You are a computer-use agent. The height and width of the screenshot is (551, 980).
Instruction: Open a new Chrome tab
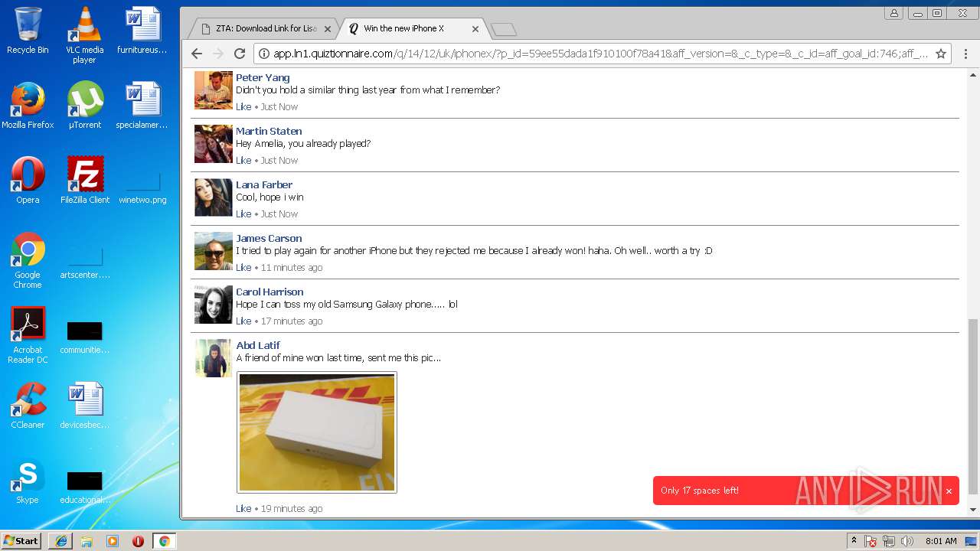tap(504, 30)
